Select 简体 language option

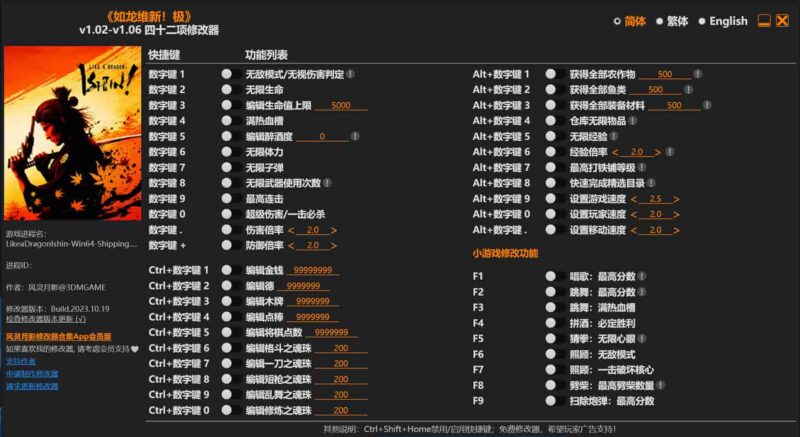(630, 21)
